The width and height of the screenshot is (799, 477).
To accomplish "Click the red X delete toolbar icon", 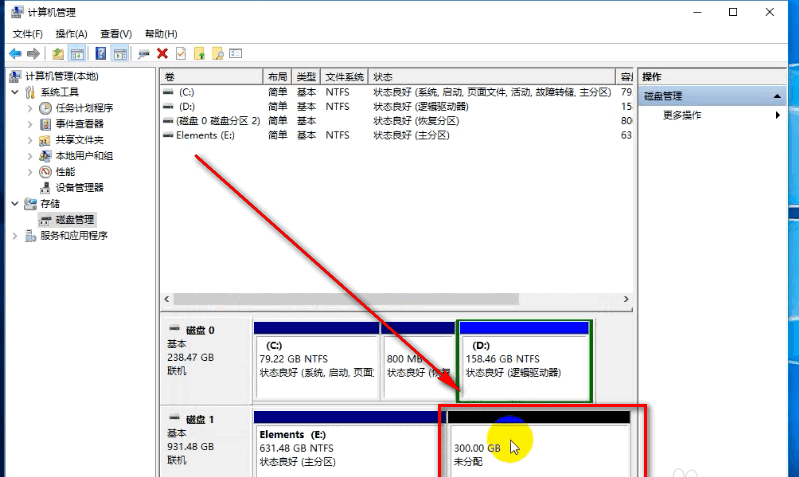I will pyautogui.click(x=162, y=53).
